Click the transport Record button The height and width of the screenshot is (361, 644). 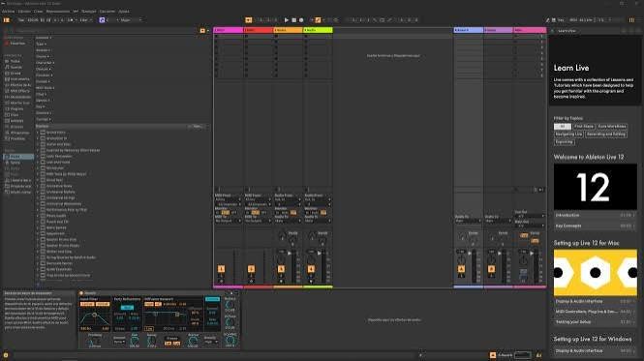(x=301, y=19)
